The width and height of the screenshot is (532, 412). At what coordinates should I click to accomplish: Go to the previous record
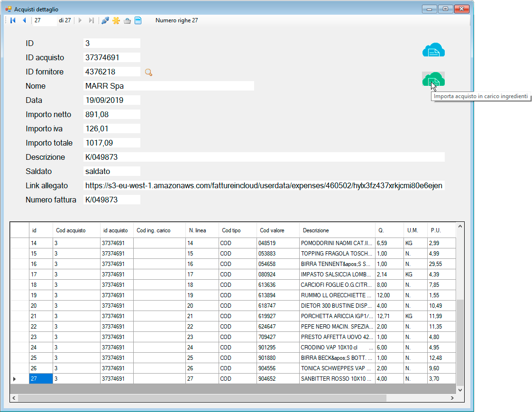[x=25, y=20]
